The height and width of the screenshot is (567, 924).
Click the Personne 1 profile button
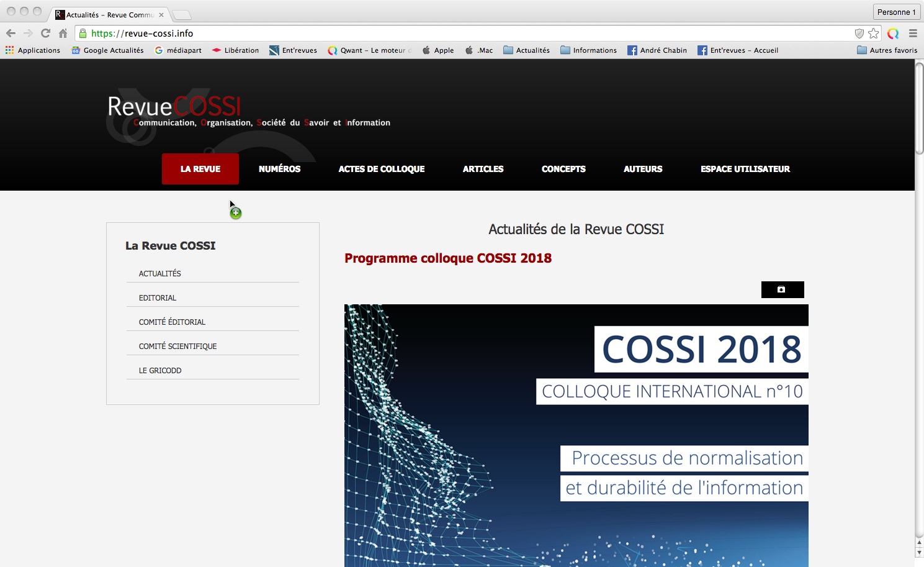coord(896,12)
